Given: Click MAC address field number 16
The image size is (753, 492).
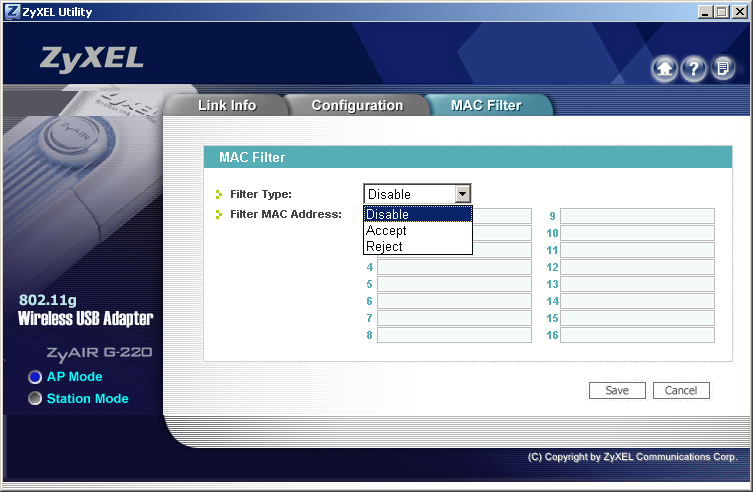Looking at the screenshot, I should [x=637, y=335].
